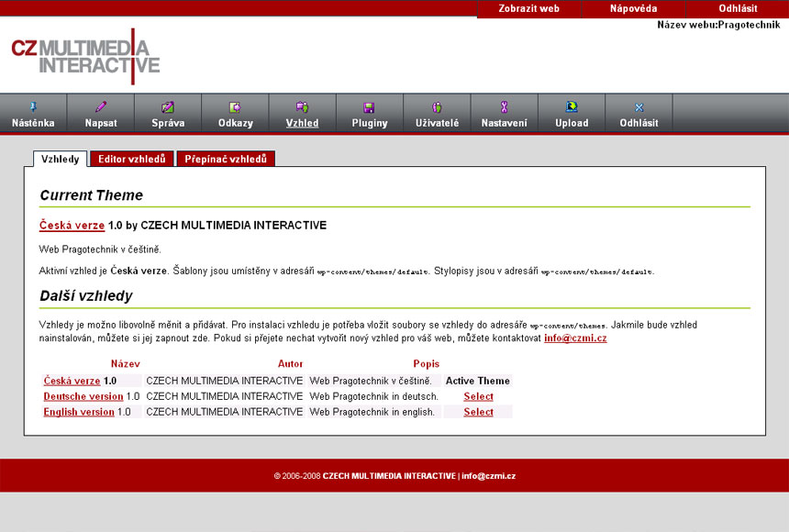Click the Autor column header

click(290, 363)
